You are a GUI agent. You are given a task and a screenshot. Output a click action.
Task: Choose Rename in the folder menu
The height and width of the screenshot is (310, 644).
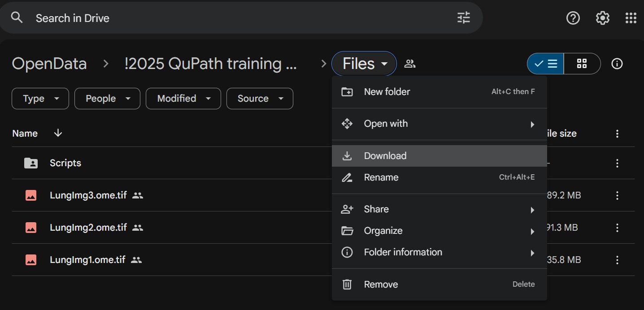(x=381, y=177)
